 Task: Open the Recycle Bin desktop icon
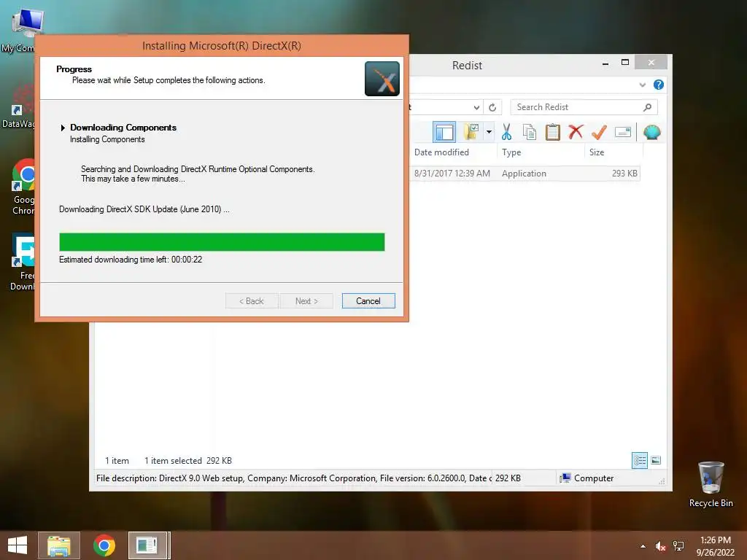711,484
